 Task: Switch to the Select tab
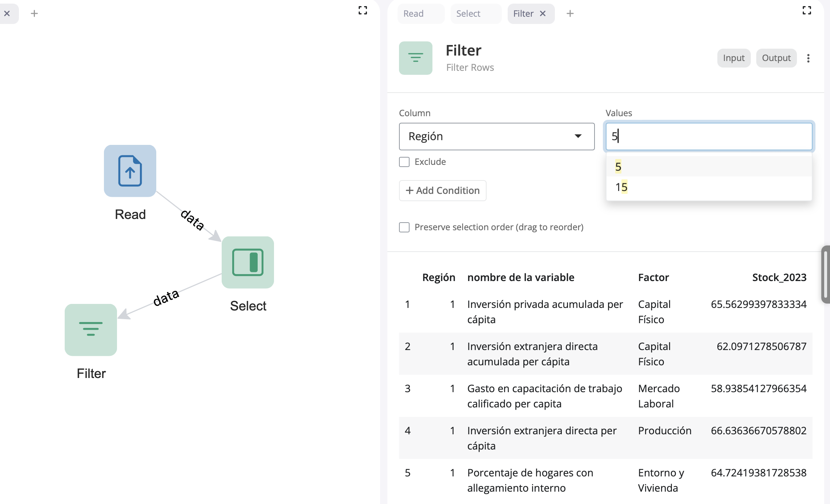click(x=468, y=14)
